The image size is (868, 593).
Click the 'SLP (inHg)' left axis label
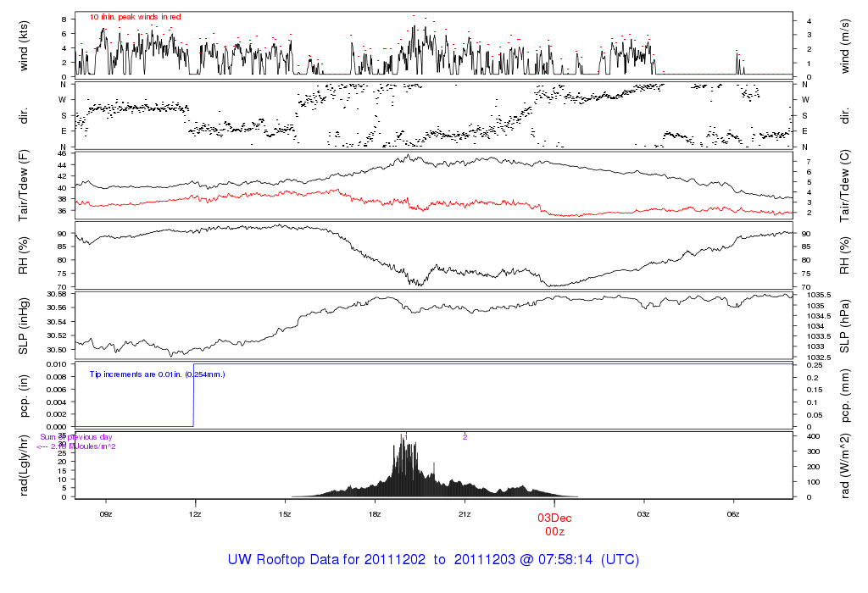pyautogui.click(x=25, y=326)
